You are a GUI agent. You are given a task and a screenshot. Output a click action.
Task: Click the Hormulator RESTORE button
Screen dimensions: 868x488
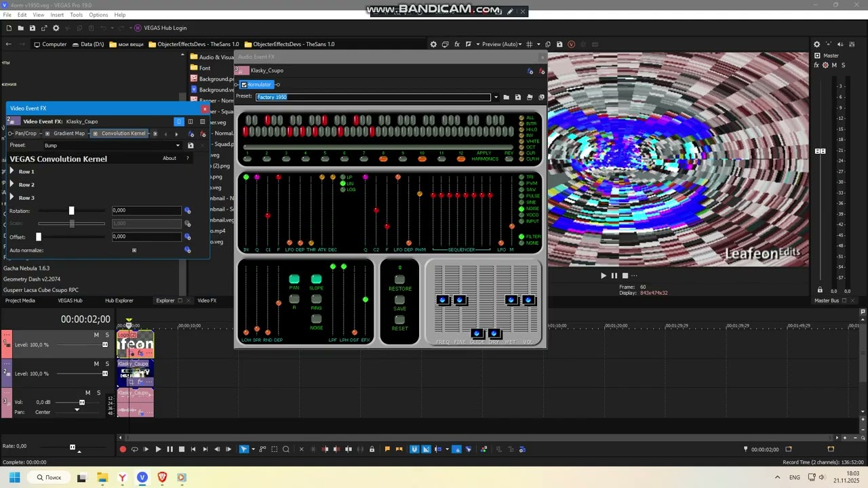coord(400,279)
